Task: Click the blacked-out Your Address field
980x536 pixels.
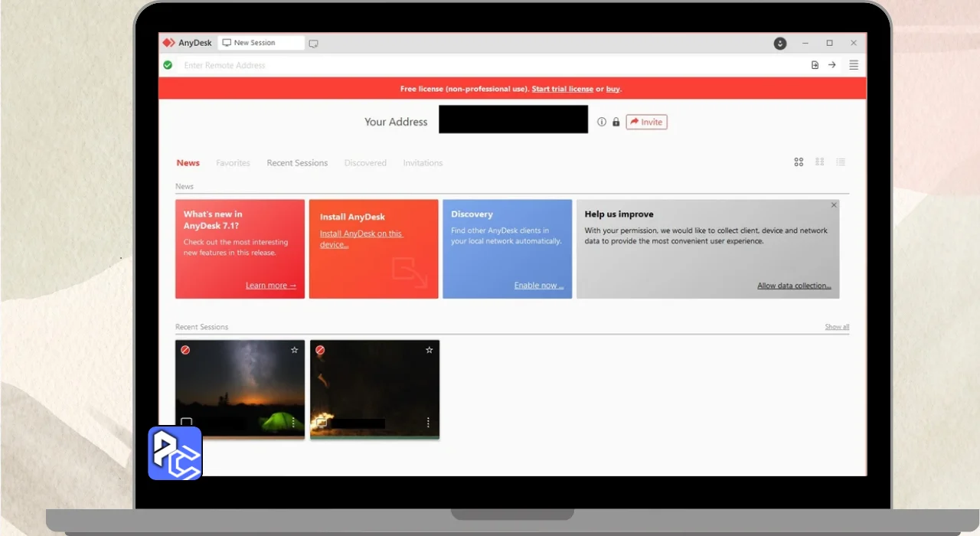Action: click(x=513, y=119)
